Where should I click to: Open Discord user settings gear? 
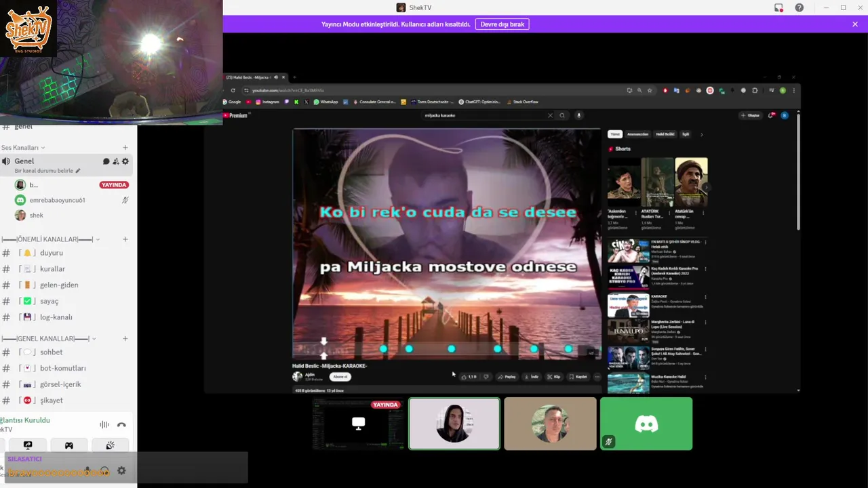121,470
